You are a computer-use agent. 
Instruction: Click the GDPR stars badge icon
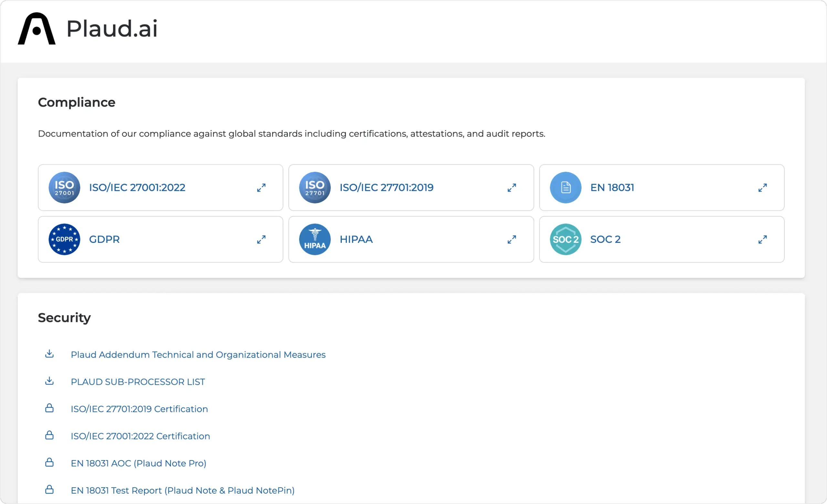point(64,239)
